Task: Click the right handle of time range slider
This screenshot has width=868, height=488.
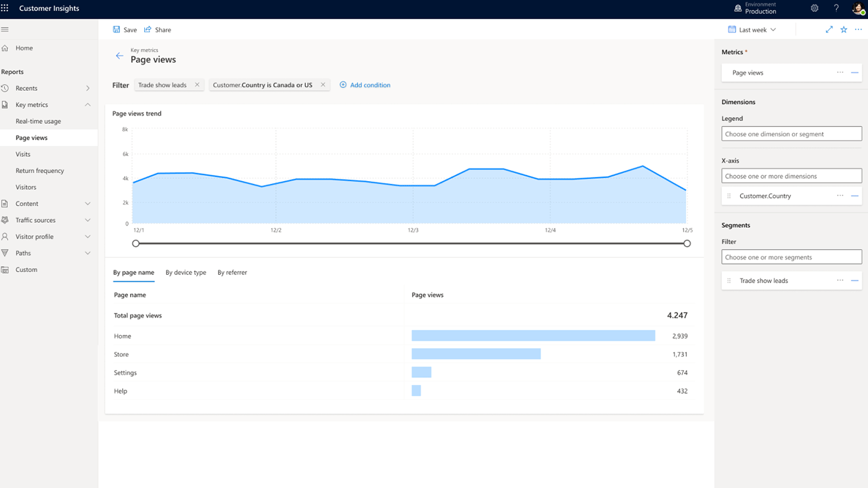Action: [x=687, y=243]
